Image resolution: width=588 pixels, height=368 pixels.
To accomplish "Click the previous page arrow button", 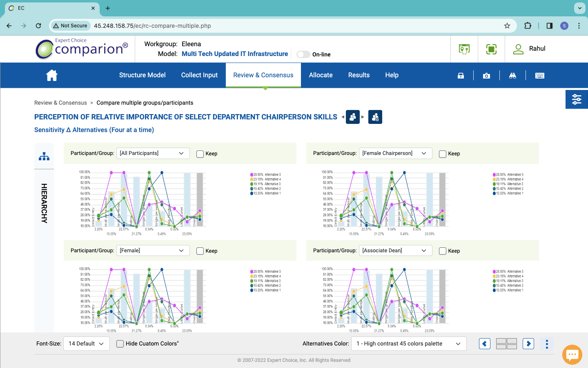I will (485, 344).
